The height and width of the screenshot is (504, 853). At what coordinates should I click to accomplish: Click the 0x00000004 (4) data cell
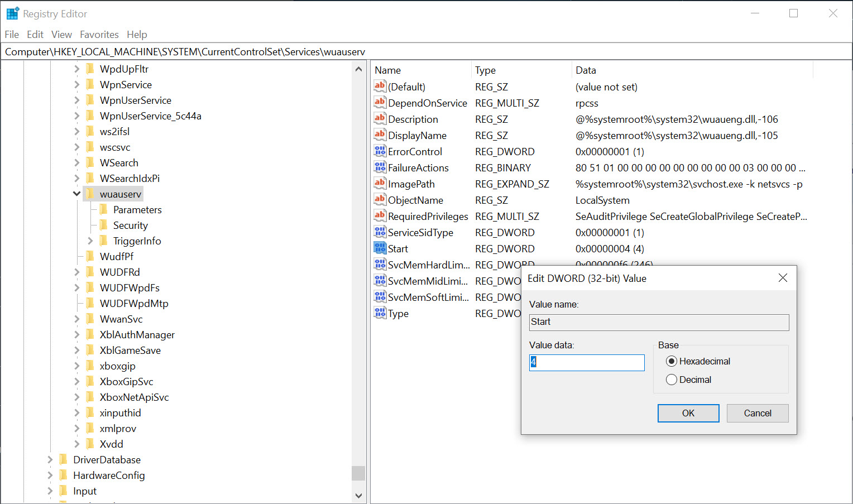[610, 248]
